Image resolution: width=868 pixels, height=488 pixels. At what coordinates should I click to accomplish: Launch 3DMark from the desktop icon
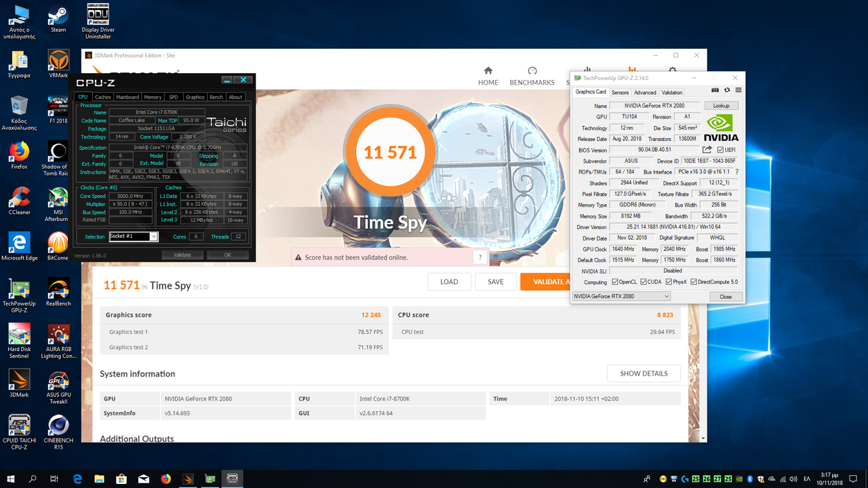19,382
